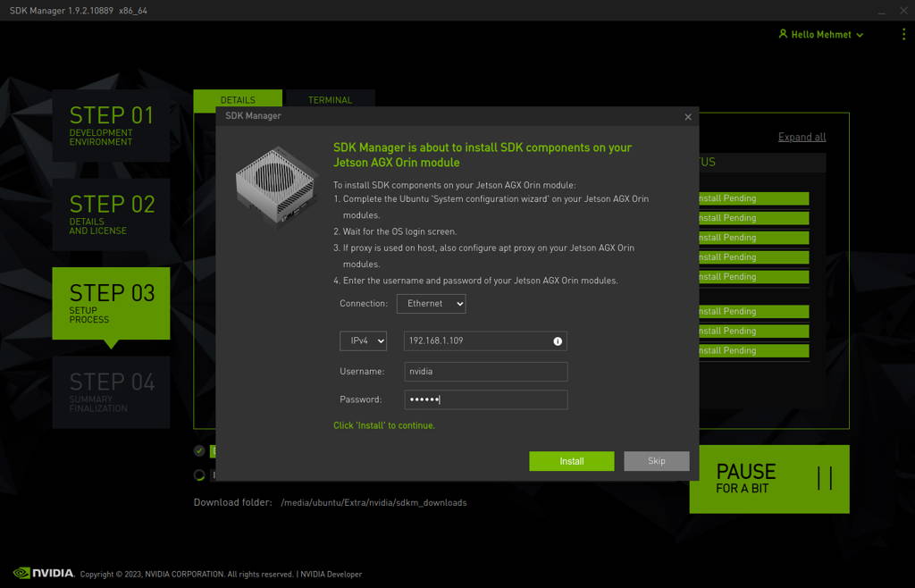Click the Jetson AGX Orin module image
Image resolution: width=915 pixels, height=588 pixels.
[275, 186]
